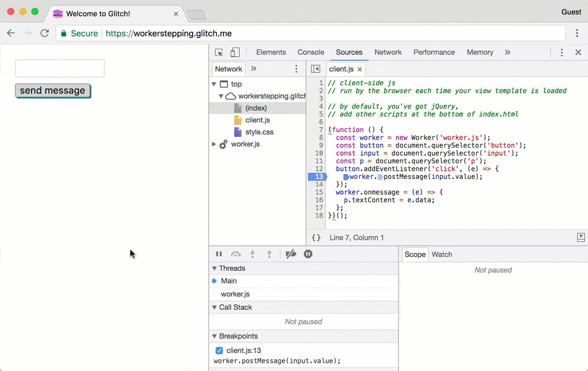Switch to the Watch tab
Viewport: 588px width, 371px height.
(442, 254)
